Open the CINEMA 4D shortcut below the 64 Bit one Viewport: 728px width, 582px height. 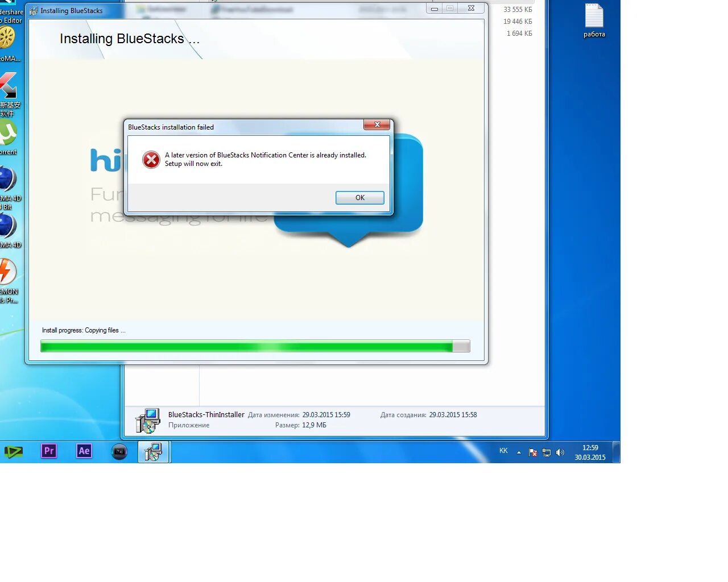click(9, 231)
